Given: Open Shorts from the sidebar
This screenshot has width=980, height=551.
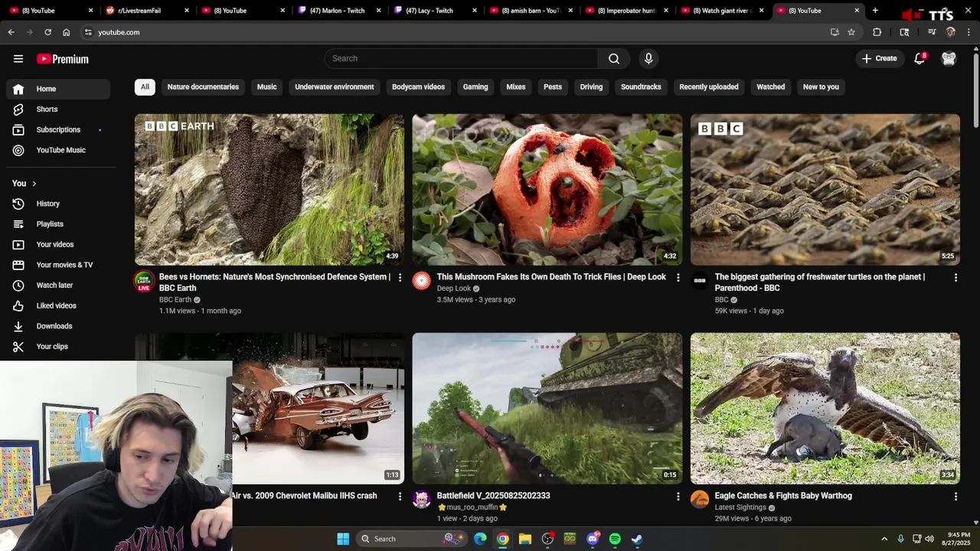Looking at the screenshot, I should coord(58,109).
